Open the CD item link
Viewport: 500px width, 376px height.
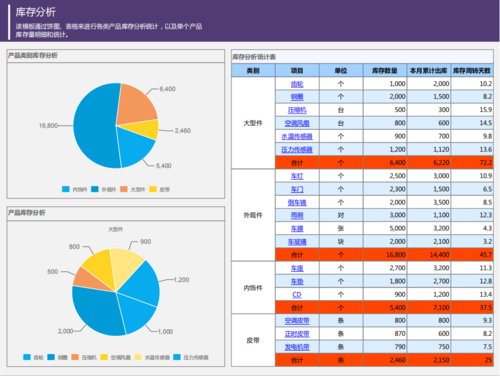pyautogui.click(x=297, y=295)
